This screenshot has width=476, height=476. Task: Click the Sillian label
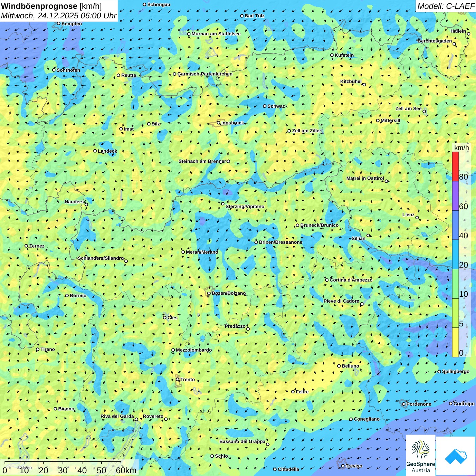tap(358, 238)
